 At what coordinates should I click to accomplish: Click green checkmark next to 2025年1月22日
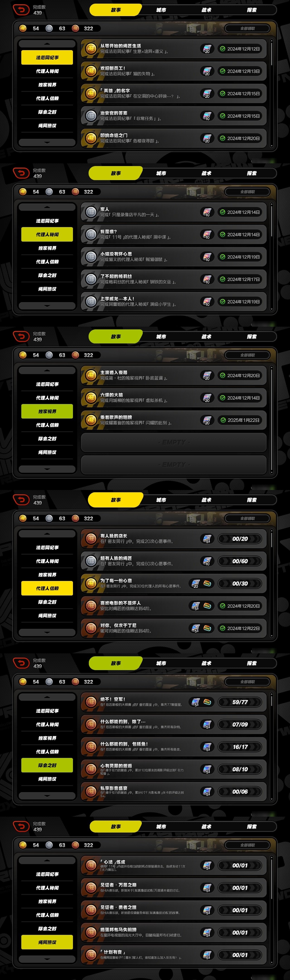pos(223,420)
